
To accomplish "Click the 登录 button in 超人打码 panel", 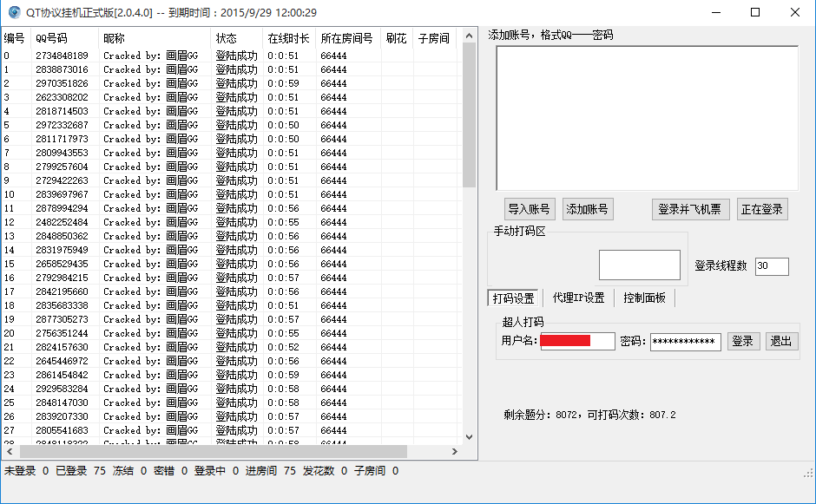I will [x=743, y=341].
